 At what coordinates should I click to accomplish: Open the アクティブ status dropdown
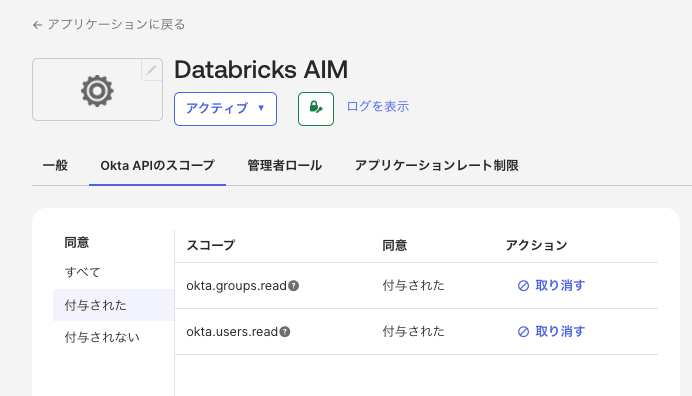pos(225,109)
